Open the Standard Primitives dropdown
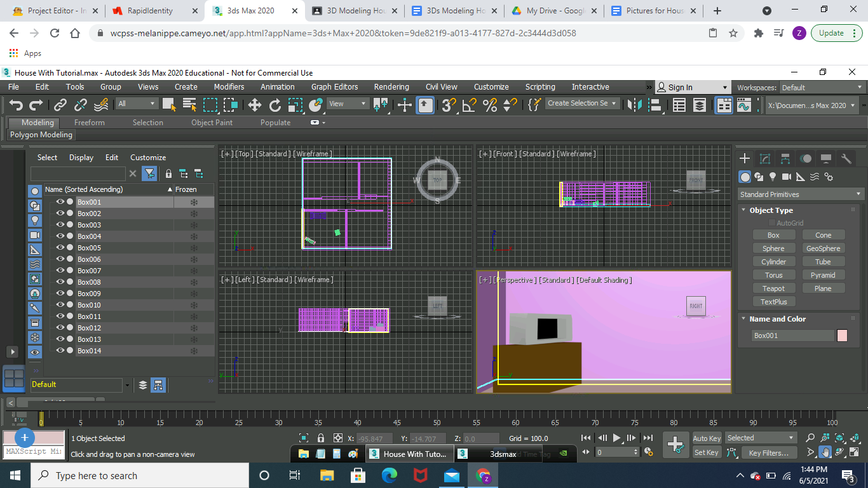This screenshot has width=868, height=488. [x=801, y=194]
